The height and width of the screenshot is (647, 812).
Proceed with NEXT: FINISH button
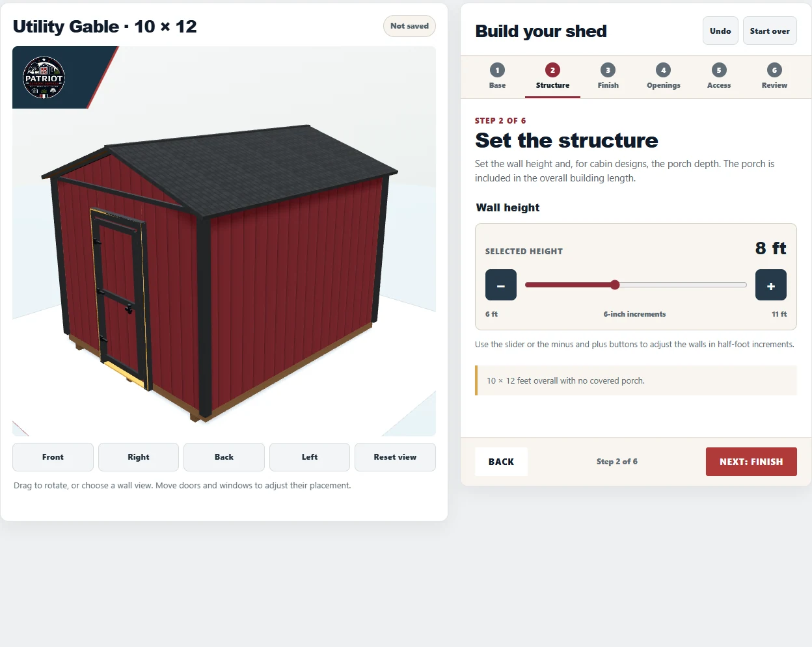click(x=751, y=462)
